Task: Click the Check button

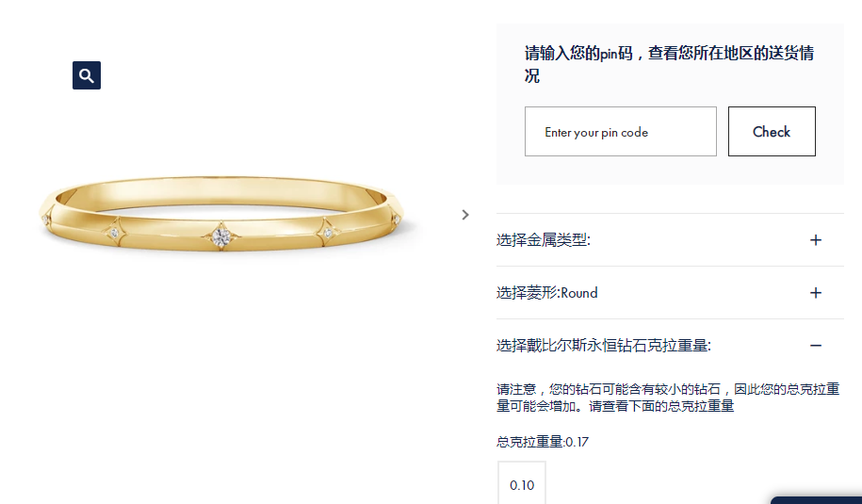Action: click(x=772, y=131)
